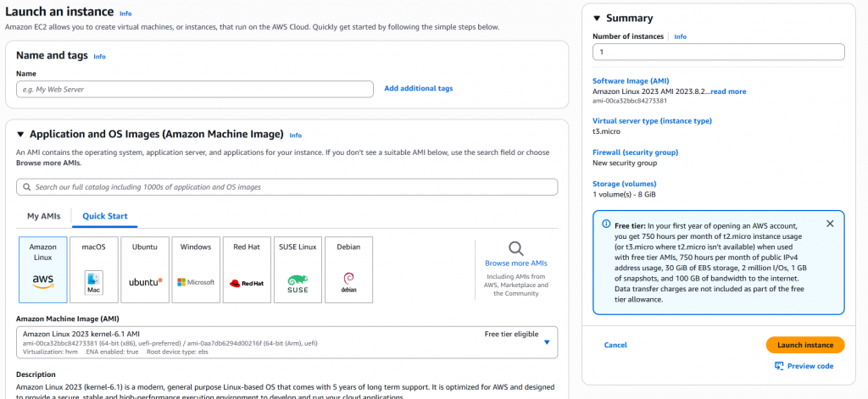
Task: Dismiss the Free tier info banner
Action: 830,224
